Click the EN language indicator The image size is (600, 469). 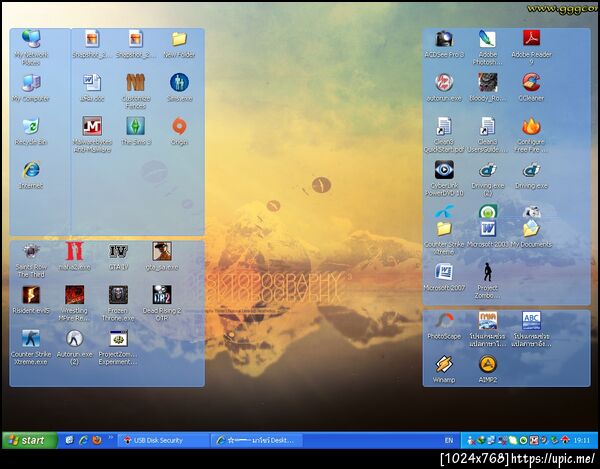448,441
